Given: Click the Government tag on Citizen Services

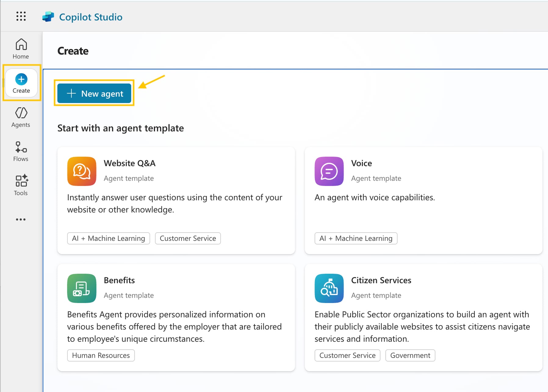Looking at the screenshot, I should (410, 355).
